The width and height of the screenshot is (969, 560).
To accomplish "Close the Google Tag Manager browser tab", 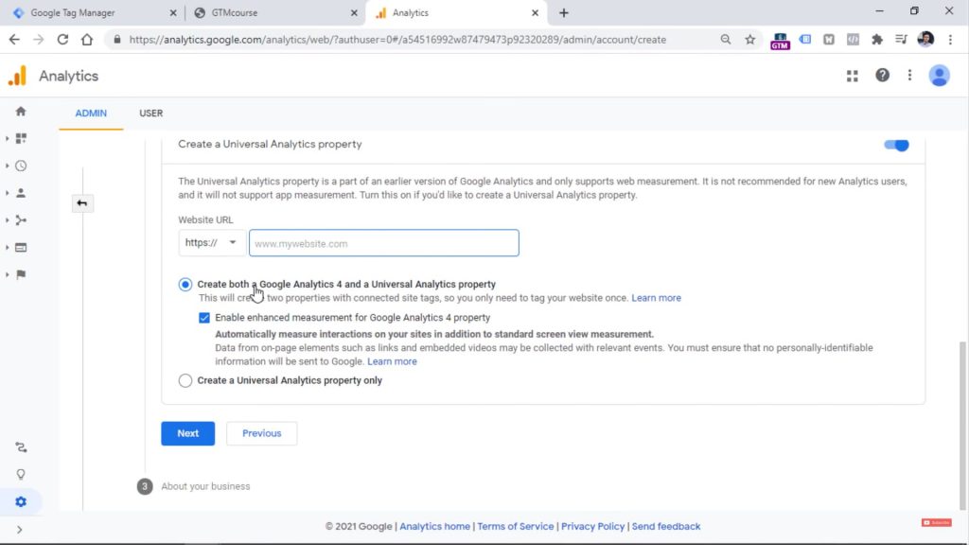I will [x=173, y=13].
